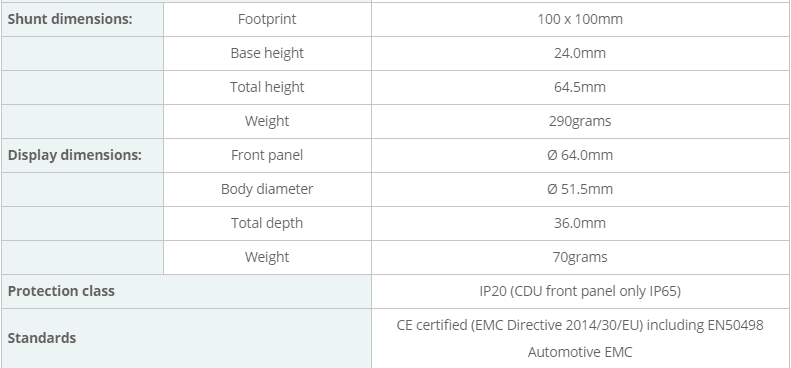This screenshot has height=368, width=791.
Task: Select the Protection class heading
Action: tap(61, 291)
